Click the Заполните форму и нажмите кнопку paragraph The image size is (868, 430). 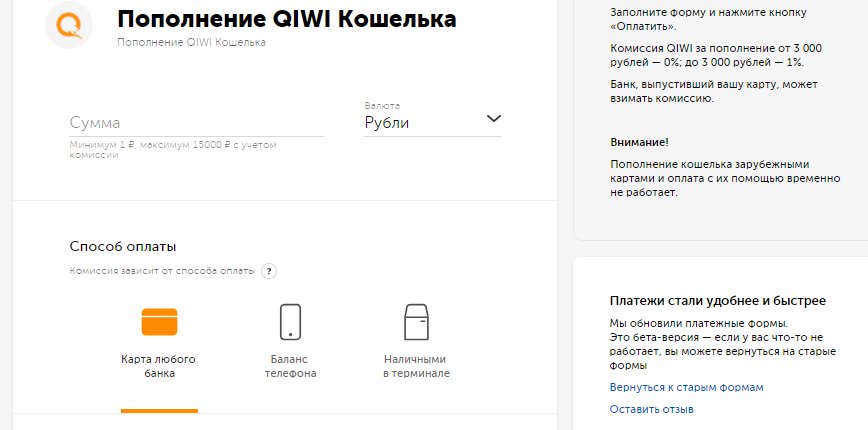[x=708, y=19]
